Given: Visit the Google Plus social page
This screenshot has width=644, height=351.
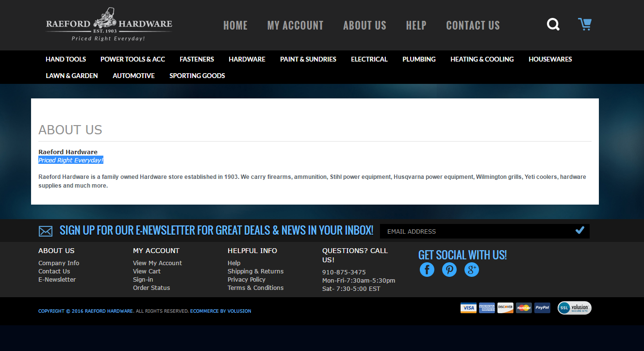Looking at the screenshot, I should click(472, 270).
